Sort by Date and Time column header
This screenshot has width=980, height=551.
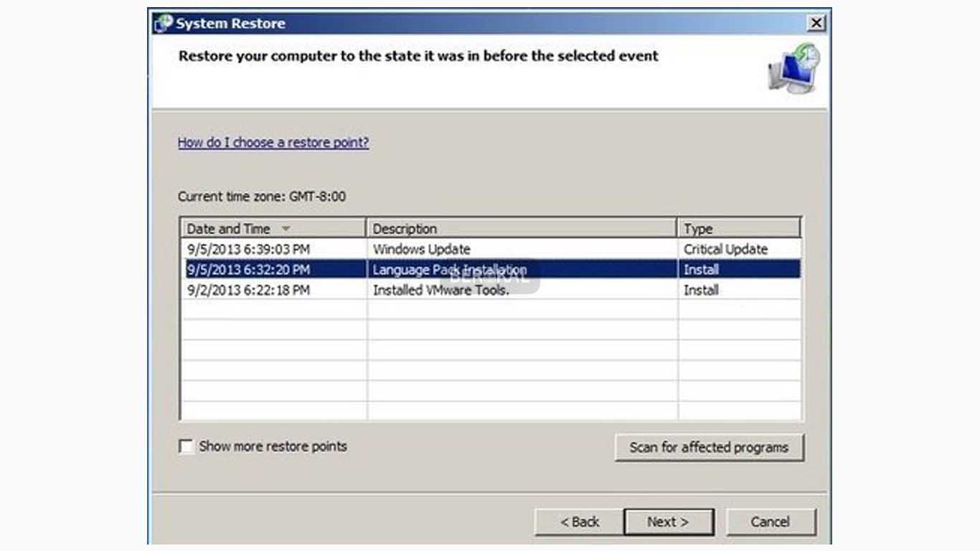click(x=230, y=229)
